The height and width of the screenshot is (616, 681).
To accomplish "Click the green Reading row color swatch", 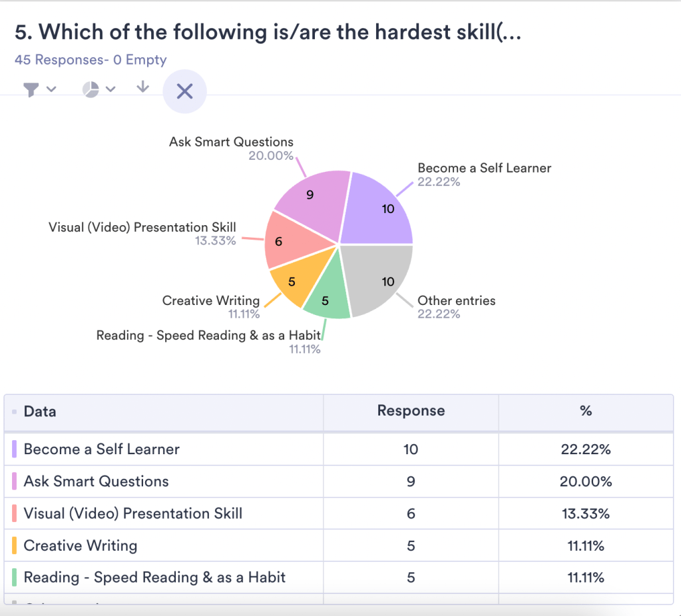I will (x=15, y=577).
